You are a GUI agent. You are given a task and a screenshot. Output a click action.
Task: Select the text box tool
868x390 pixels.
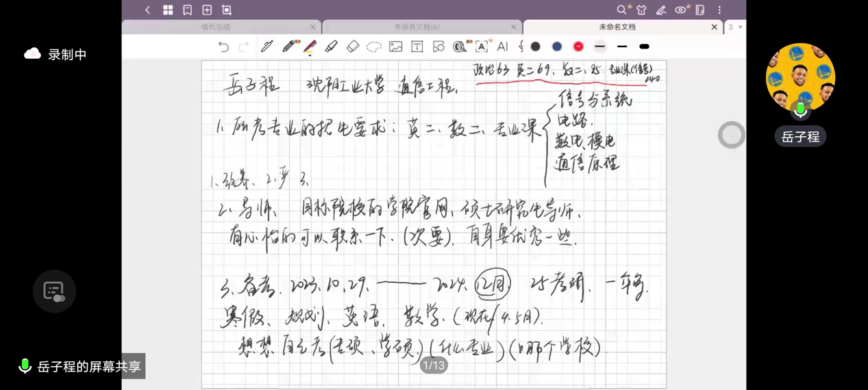pyautogui.click(x=417, y=47)
